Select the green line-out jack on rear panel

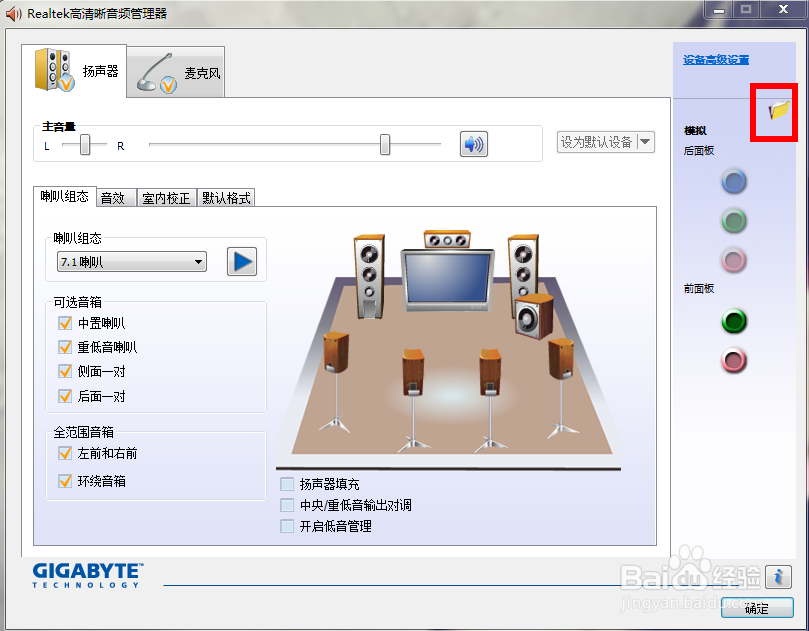point(734,221)
